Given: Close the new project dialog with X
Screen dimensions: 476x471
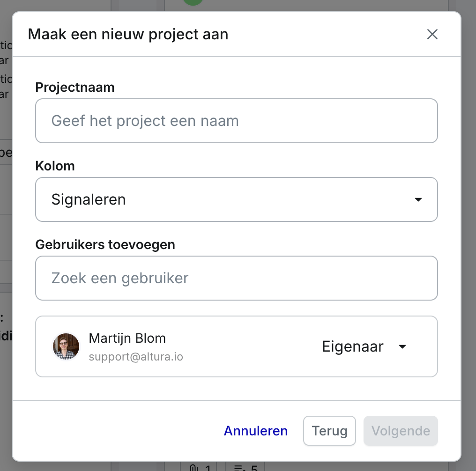Looking at the screenshot, I should (x=432, y=34).
